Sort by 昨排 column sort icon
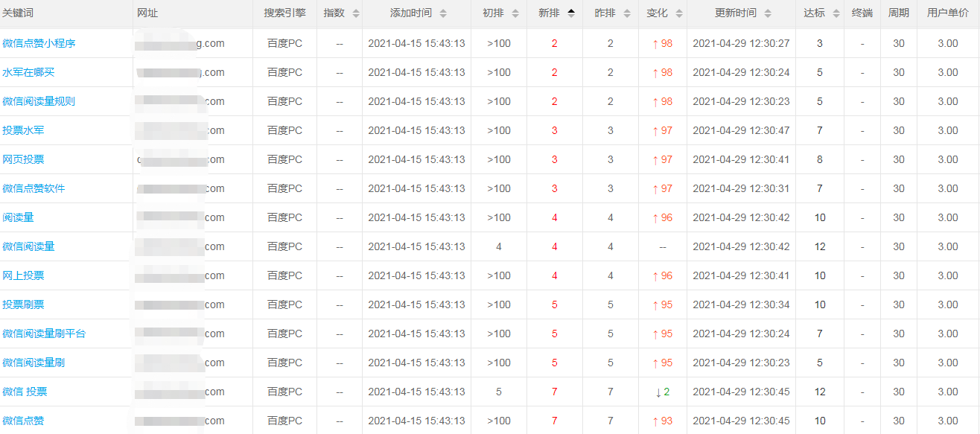The height and width of the screenshot is (434, 980). 626,13
